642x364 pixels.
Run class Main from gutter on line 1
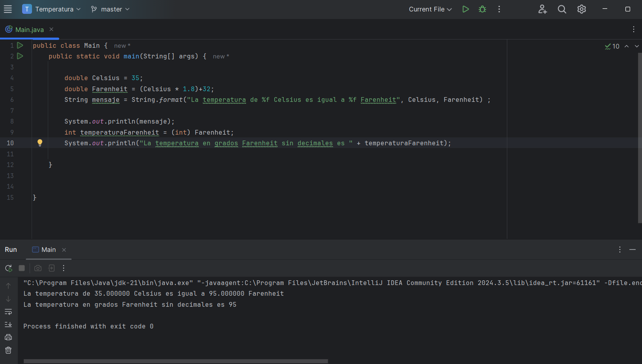coord(20,45)
